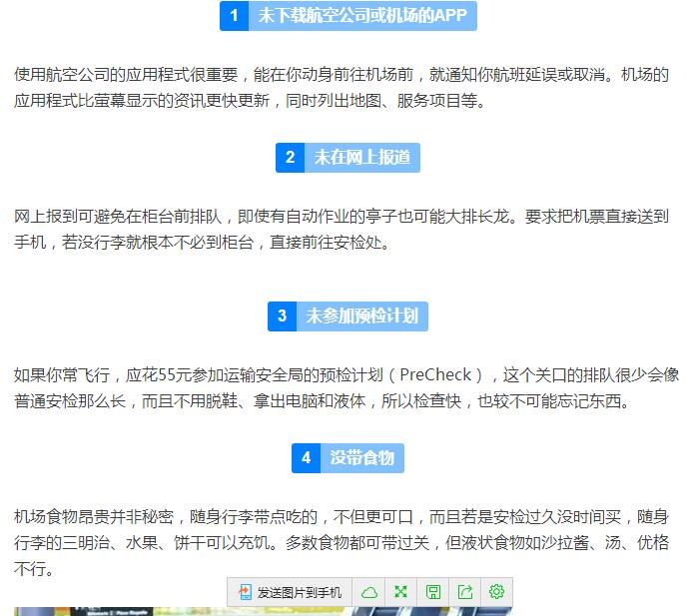
Task: Click paragraph starting with 如果你常飞行
Action: pos(341,388)
